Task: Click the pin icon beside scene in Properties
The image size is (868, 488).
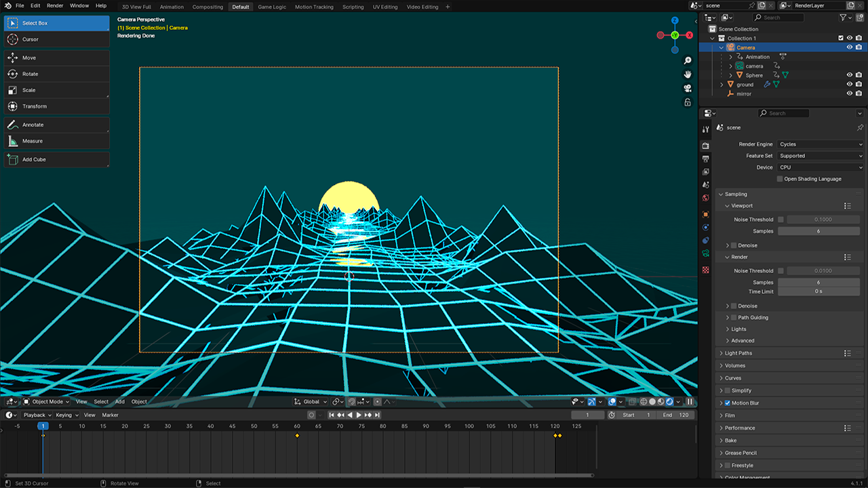Action: pyautogui.click(x=860, y=127)
